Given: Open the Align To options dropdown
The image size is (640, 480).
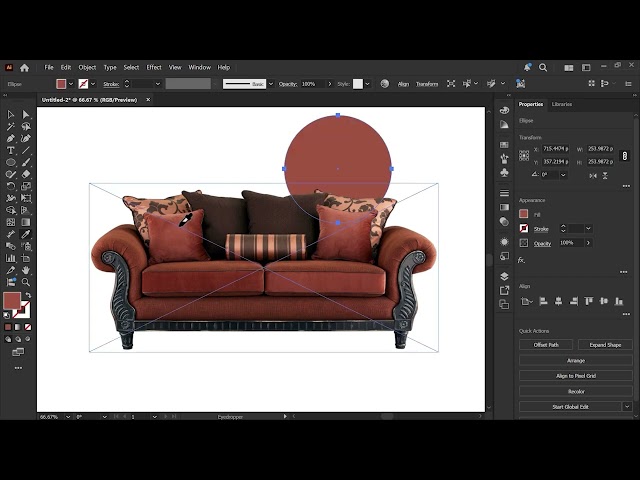Looking at the screenshot, I should click(527, 302).
